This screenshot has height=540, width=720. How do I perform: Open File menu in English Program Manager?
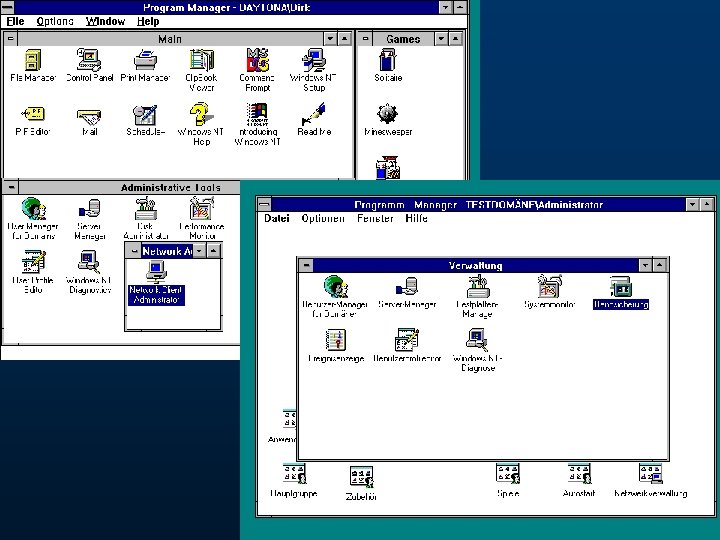[x=16, y=21]
